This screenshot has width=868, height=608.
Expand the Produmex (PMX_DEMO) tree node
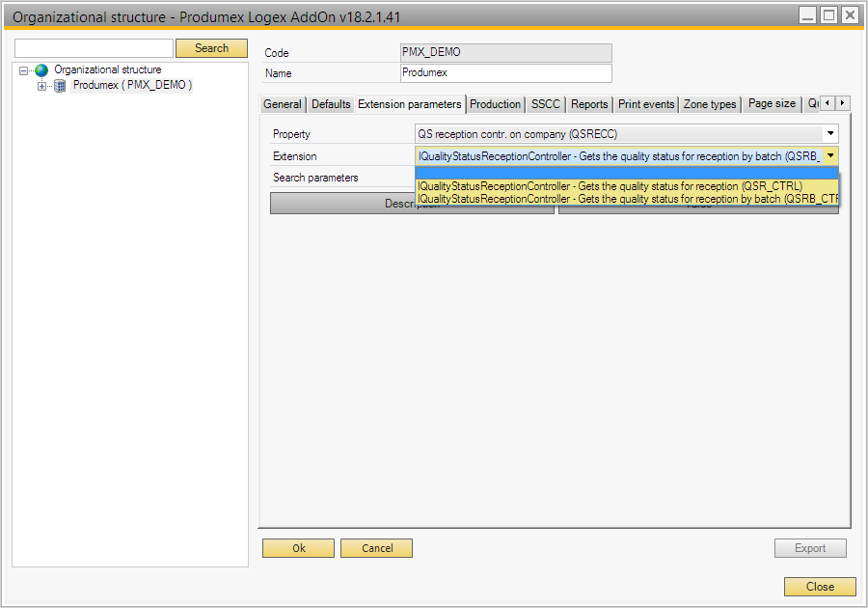pyautogui.click(x=41, y=86)
